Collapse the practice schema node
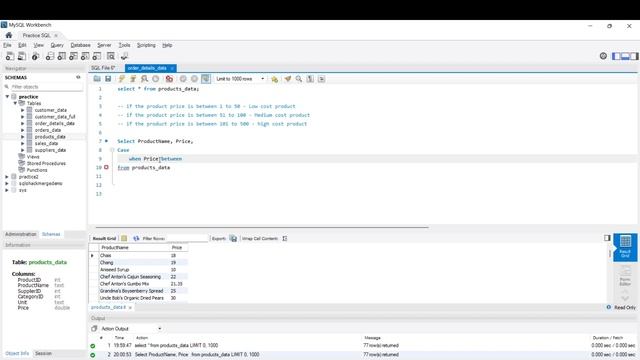Image resolution: width=640 pixels, height=360 pixels. pos(7,97)
